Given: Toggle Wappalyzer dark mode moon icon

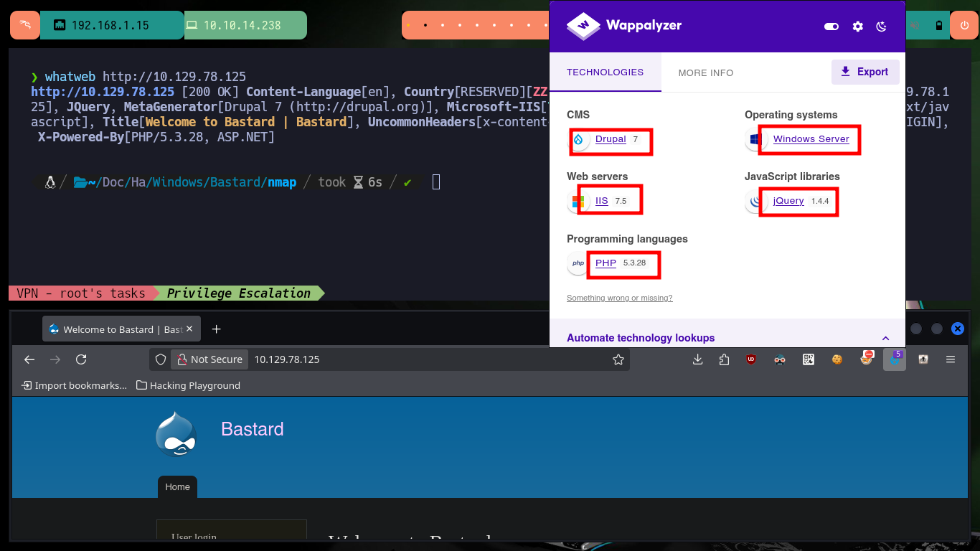Looking at the screenshot, I should (x=882, y=27).
